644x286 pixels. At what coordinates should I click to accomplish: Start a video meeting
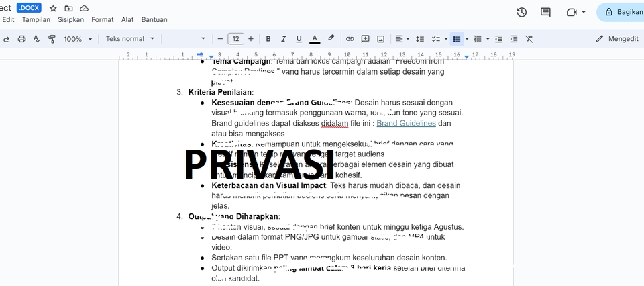[572, 12]
